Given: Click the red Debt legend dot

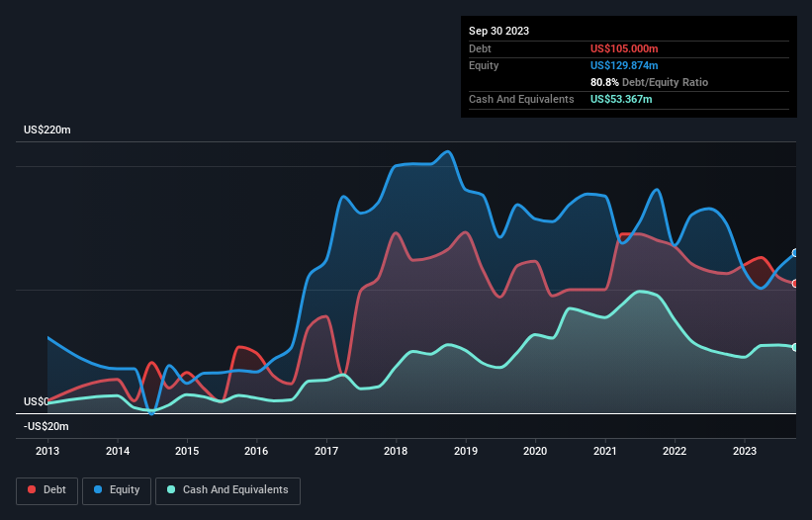Looking at the screenshot, I should (x=32, y=489).
